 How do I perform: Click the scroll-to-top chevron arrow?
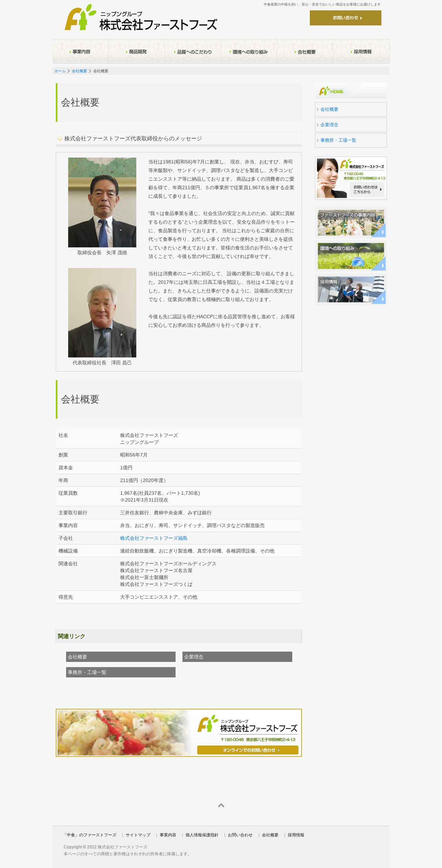click(x=221, y=805)
